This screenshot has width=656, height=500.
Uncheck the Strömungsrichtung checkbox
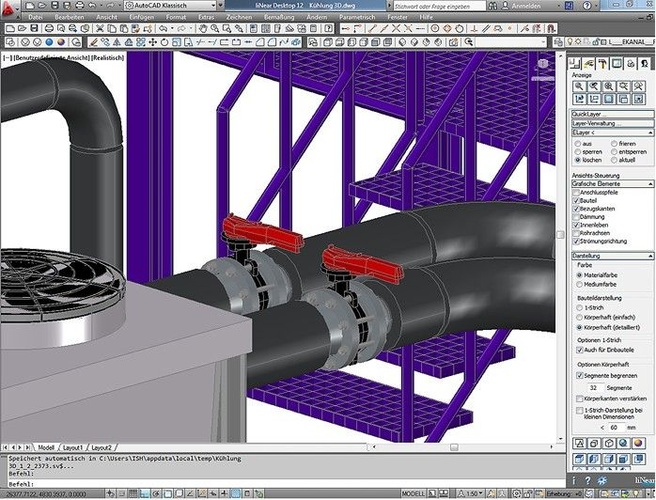tap(577, 241)
